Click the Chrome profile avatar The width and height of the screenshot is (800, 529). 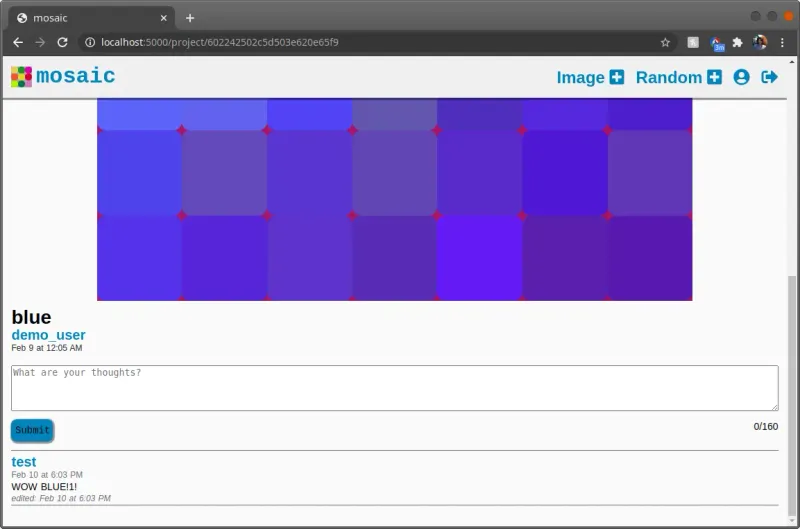click(x=760, y=43)
